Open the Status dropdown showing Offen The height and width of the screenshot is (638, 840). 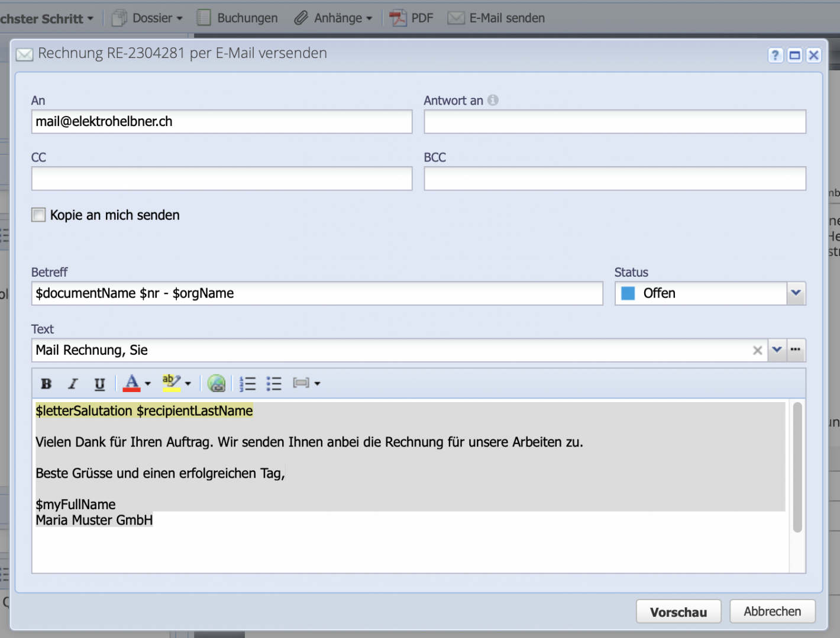point(796,293)
